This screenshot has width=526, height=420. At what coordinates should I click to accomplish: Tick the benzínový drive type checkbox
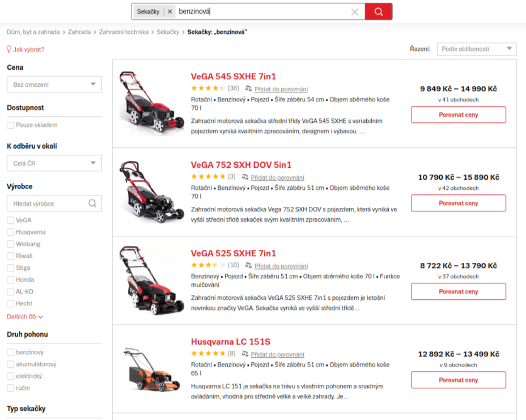pyautogui.click(x=11, y=352)
